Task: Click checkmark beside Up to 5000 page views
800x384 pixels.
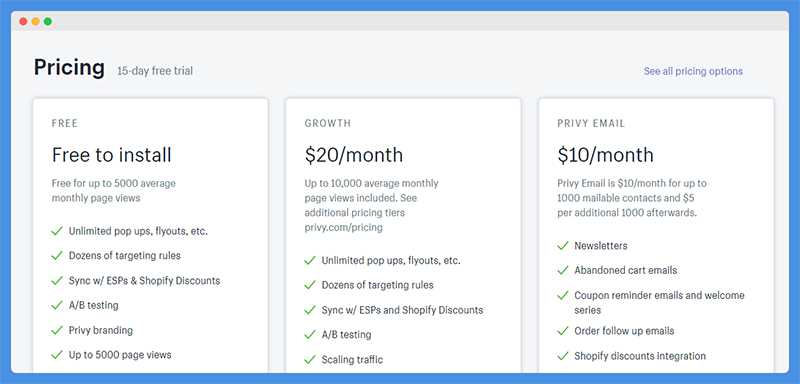Action: point(57,355)
